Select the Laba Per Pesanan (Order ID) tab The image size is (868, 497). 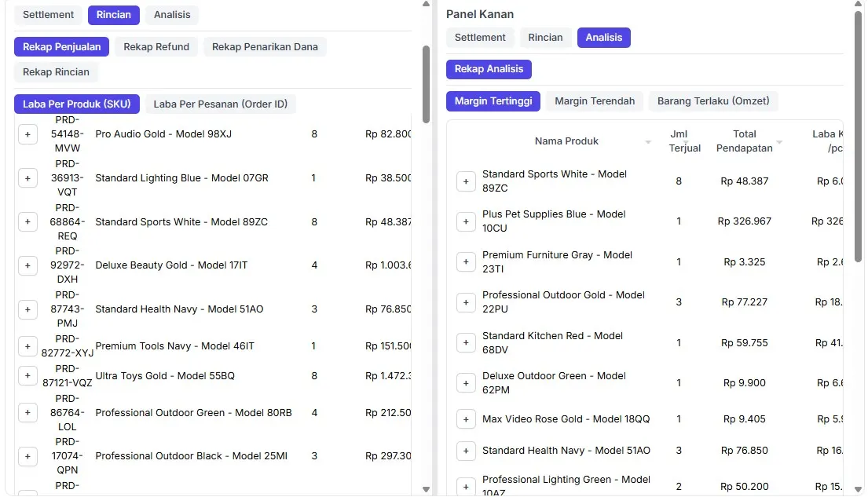point(221,104)
